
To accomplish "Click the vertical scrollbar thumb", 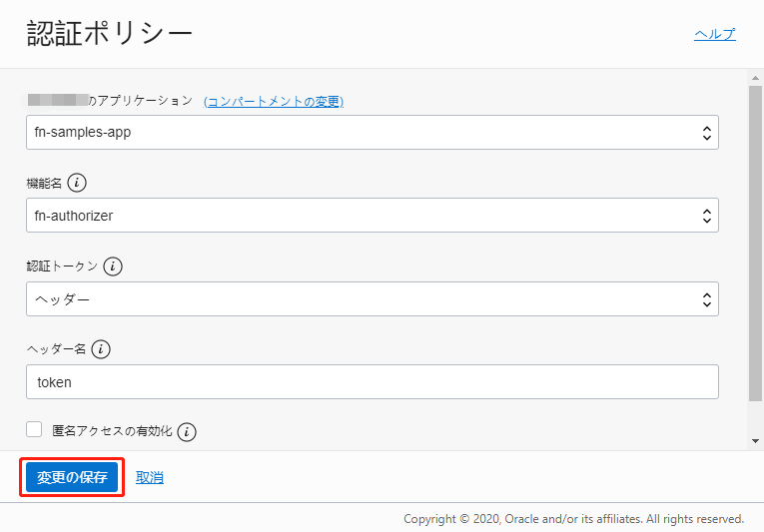I will coord(756,240).
